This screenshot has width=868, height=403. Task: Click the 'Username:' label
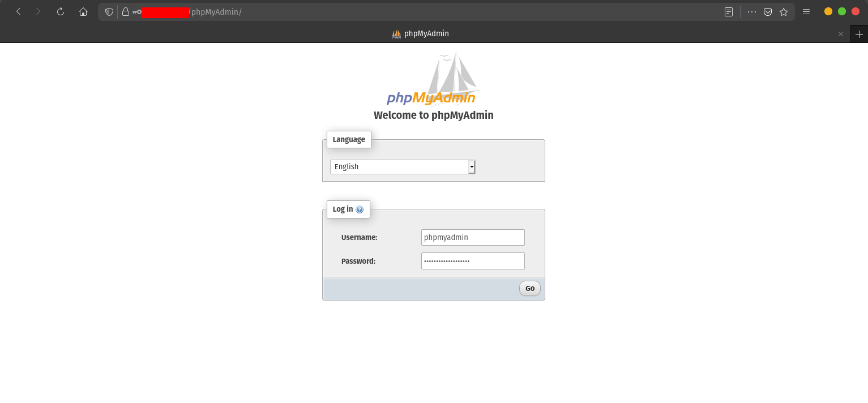pyautogui.click(x=359, y=237)
